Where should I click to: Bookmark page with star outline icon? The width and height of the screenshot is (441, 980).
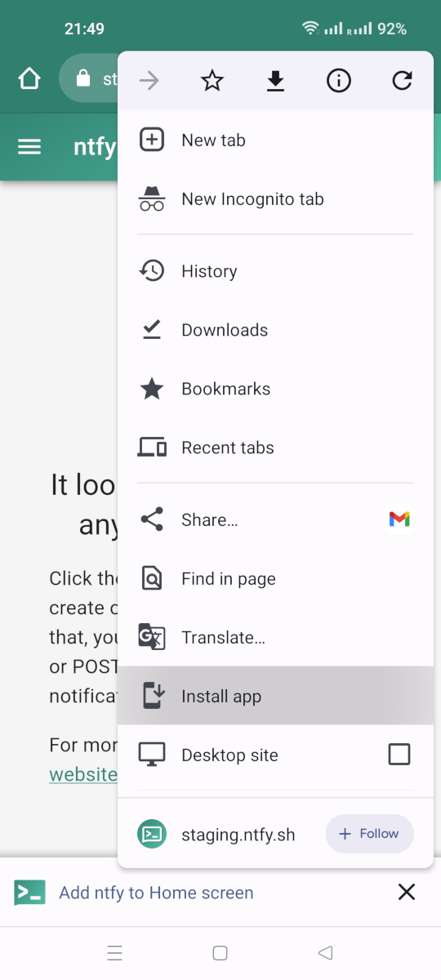[212, 81]
